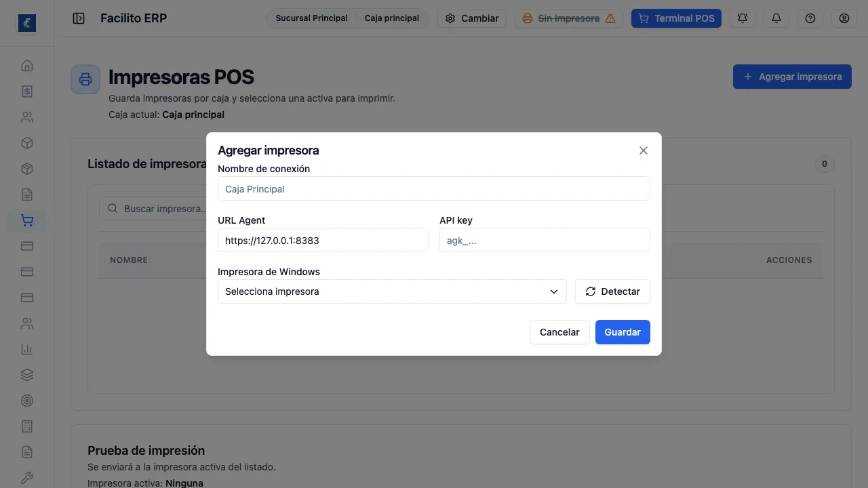
Task: Open the notifications bell icon
Action: tap(776, 18)
